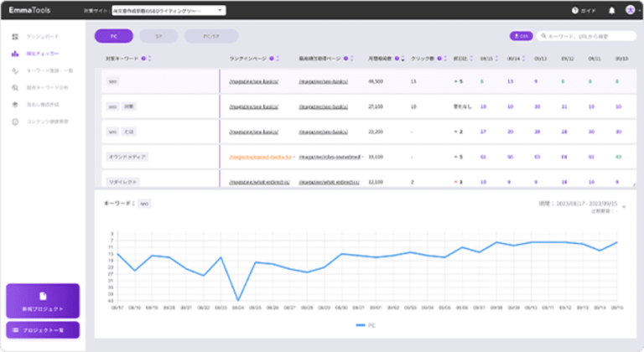The width and height of the screenshot is (644, 352).
Task: Open the Dashboard sidebar icon
Action: pos(15,38)
